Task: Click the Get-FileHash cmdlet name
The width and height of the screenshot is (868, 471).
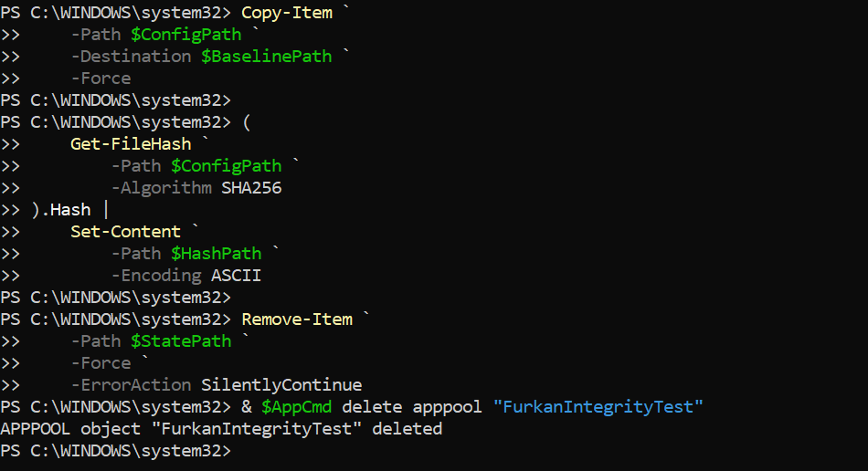Action: (131, 143)
